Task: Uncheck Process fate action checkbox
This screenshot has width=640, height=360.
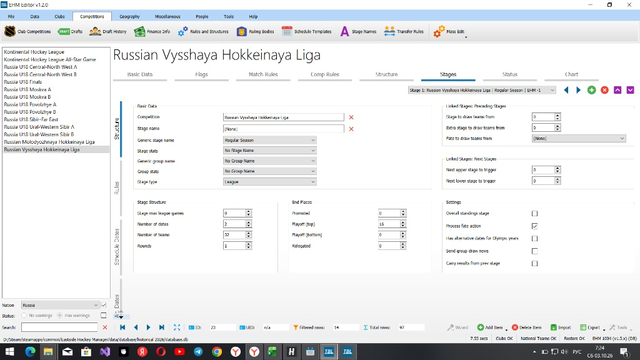Action: pos(535,226)
